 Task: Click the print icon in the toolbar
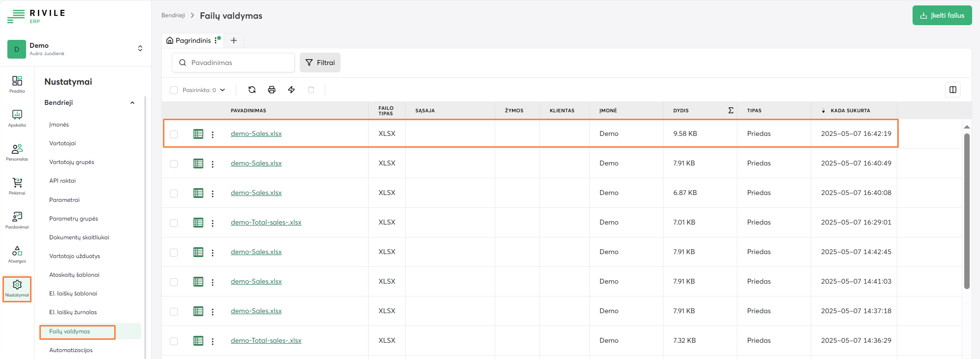272,90
